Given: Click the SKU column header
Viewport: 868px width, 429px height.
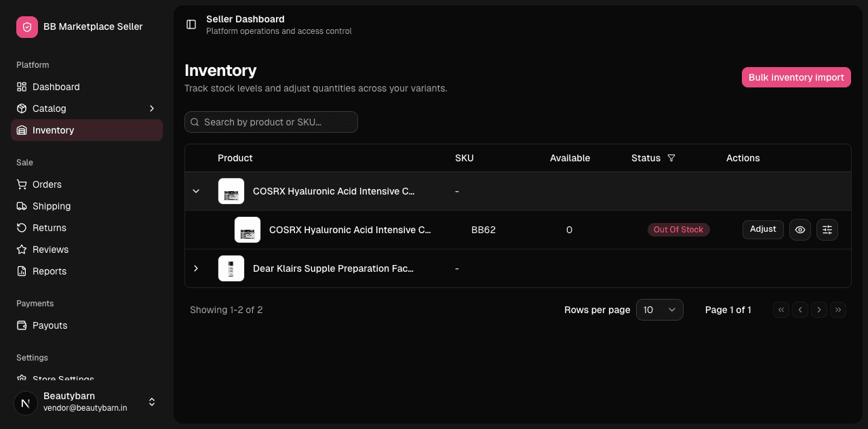Looking at the screenshot, I should [465, 158].
